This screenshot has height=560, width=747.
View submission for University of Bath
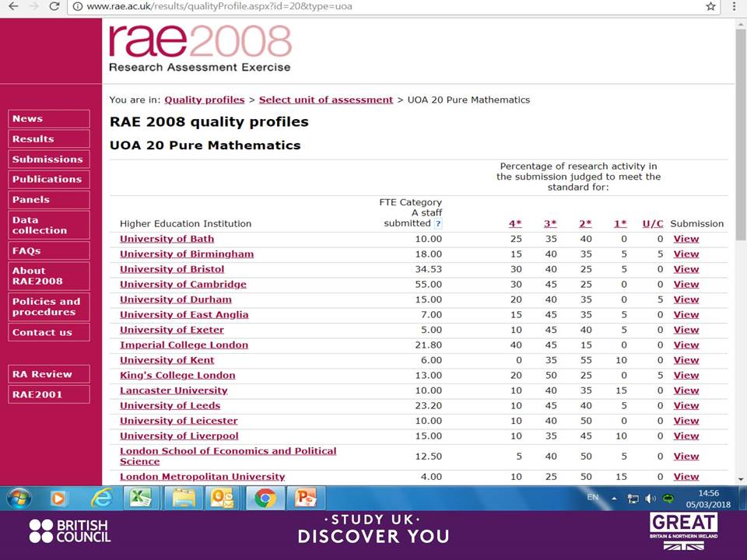(686, 239)
